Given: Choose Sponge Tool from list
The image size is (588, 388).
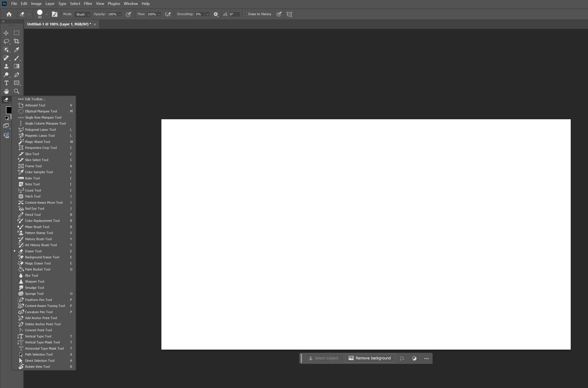Looking at the screenshot, I should click(x=44, y=294).
